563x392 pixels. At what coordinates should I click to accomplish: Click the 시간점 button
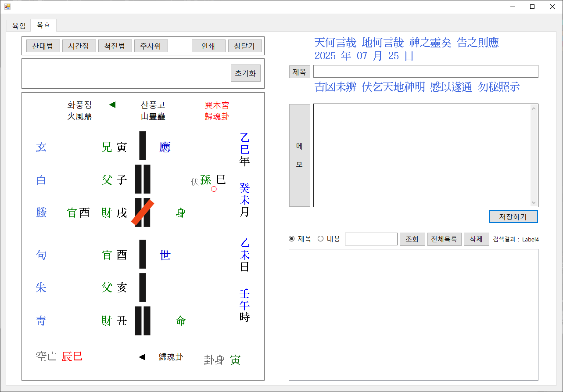[79, 46]
